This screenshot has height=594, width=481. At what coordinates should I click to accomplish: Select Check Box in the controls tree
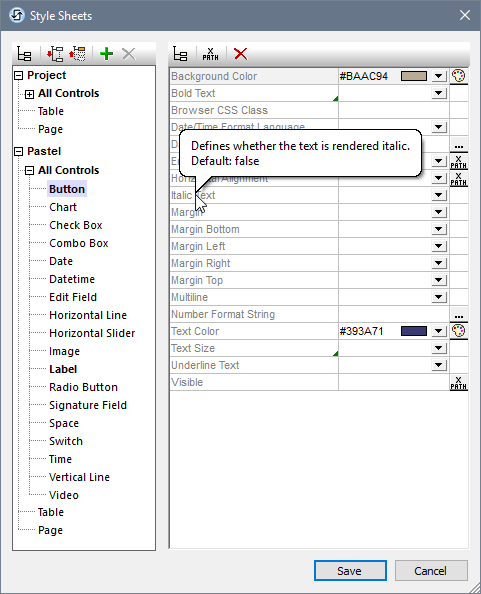click(76, 225)
